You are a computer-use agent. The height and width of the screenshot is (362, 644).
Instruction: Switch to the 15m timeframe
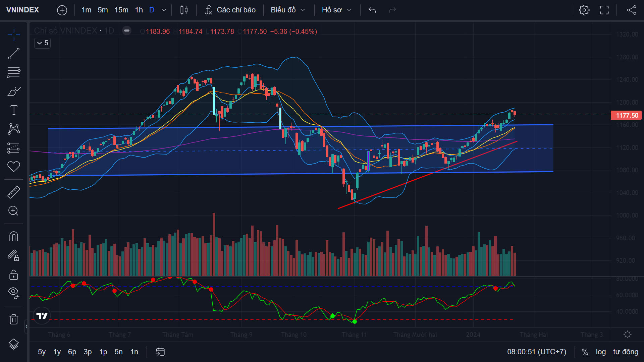(x=121, y=10)
